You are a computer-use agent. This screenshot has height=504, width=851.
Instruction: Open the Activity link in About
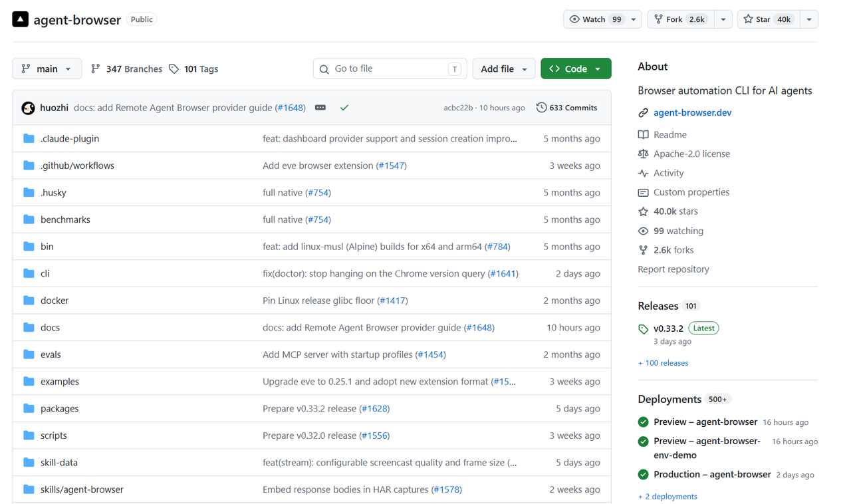[669, 173]
